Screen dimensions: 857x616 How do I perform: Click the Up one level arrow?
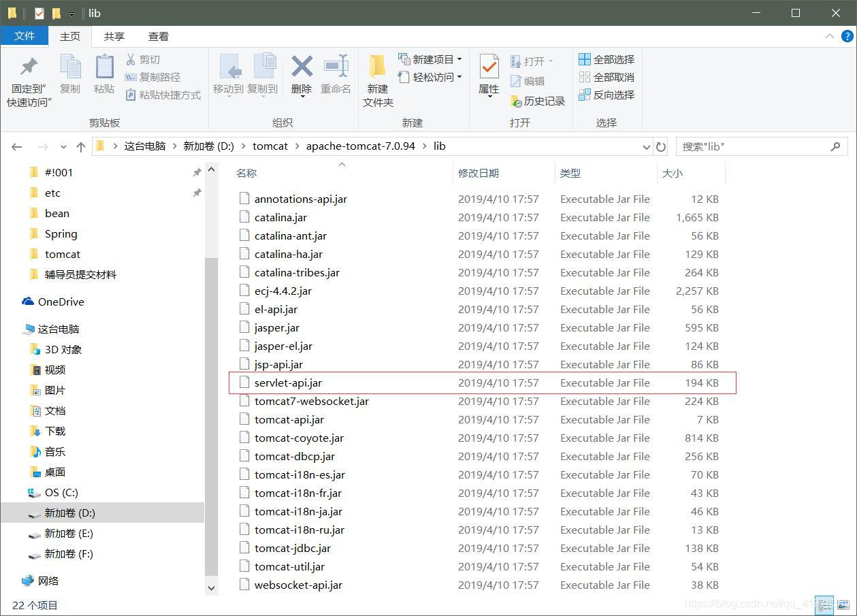coord(81,146)
